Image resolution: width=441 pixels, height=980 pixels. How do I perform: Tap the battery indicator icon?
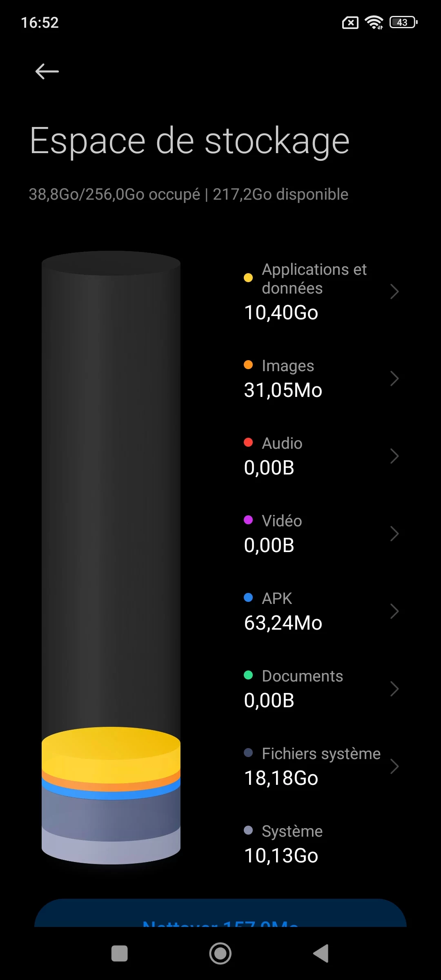pos(403,22)
